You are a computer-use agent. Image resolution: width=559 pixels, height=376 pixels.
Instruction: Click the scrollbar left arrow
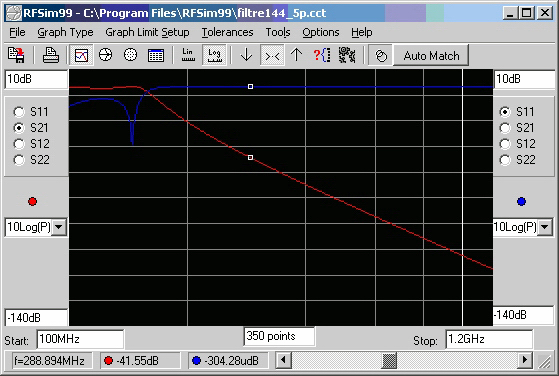(x=284, y=360)
